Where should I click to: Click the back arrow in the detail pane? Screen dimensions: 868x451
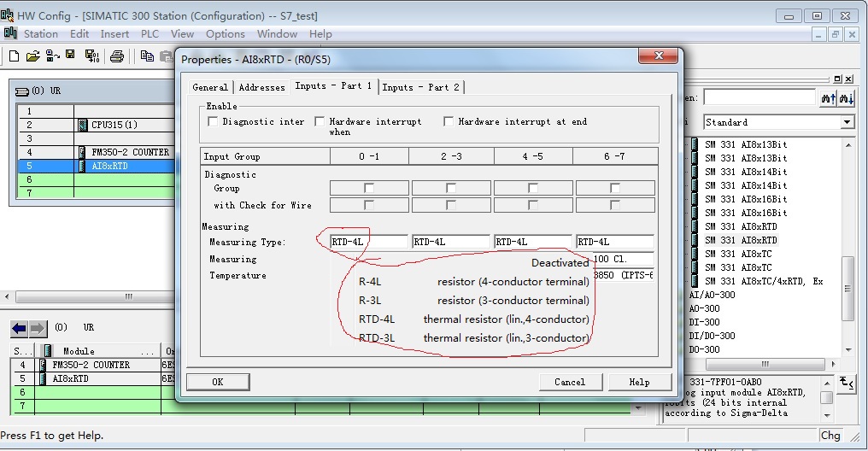pyautogui.click(x=20, y=329)
